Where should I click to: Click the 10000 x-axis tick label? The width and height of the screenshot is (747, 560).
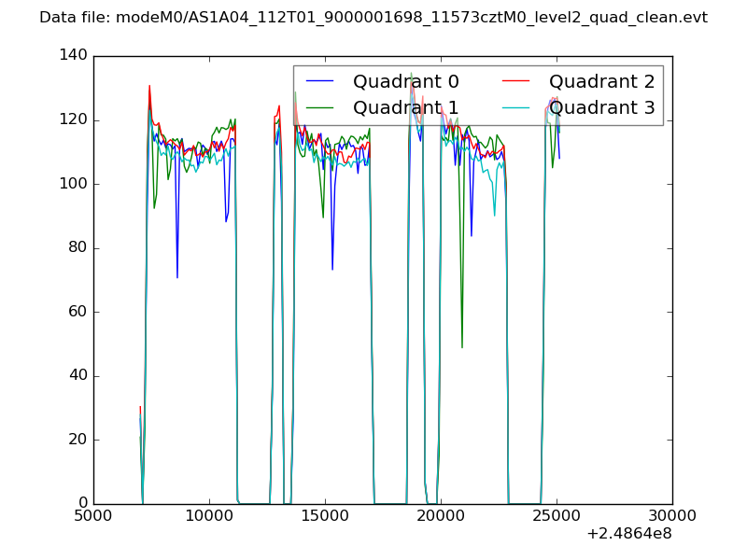pyautogui.click(x=209, y=515)
